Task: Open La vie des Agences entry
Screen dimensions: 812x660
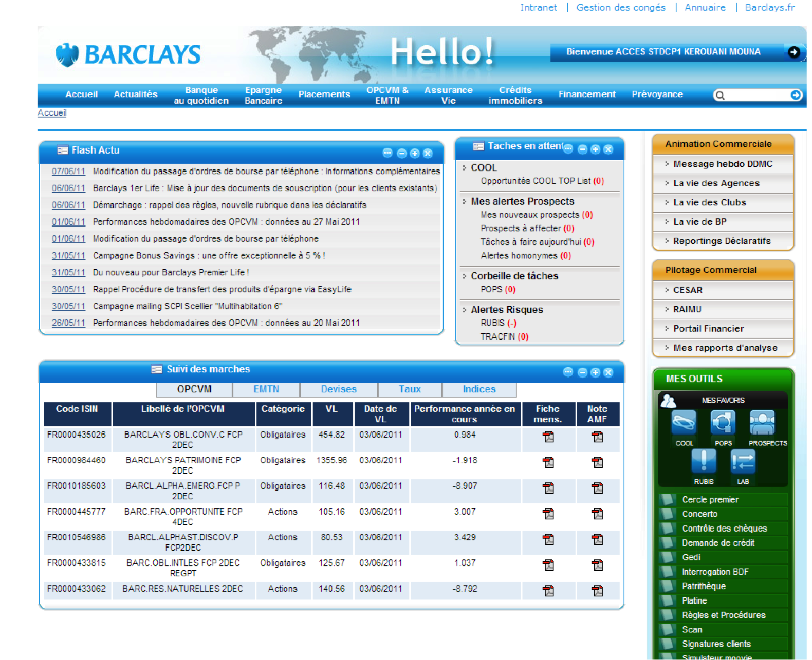Action: coord(723,183)
